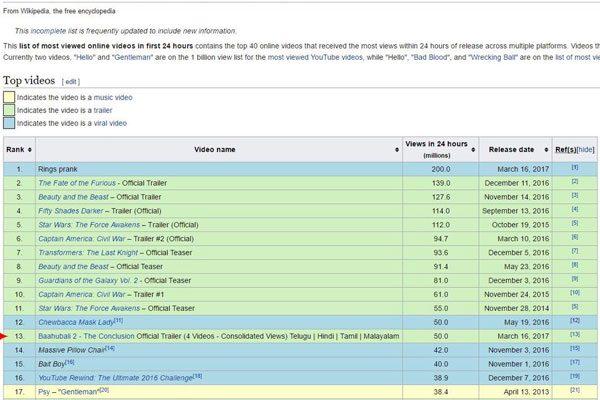600x400 pixels.
Task: Open Transformers: The Last Knight link
Action: point(88,253)
